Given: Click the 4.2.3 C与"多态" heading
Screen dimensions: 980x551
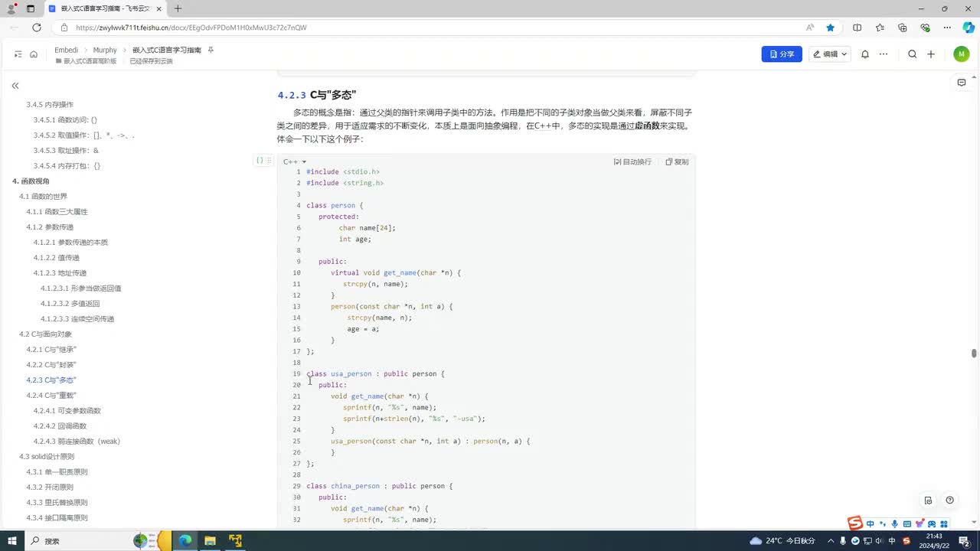Looking at the screenshot, I should click(x=316, y=95).
